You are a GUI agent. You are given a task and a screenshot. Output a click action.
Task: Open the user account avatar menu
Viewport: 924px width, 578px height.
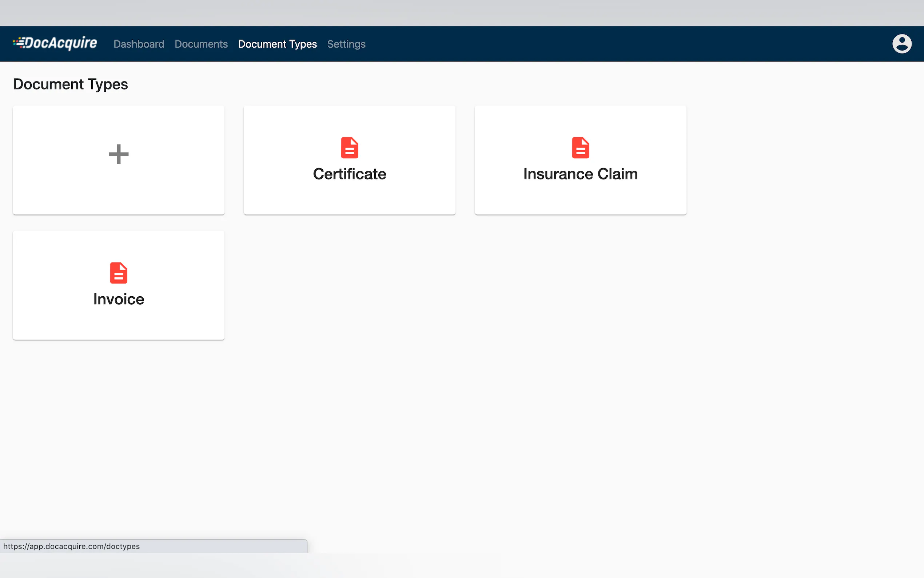(x=901, y=44)
